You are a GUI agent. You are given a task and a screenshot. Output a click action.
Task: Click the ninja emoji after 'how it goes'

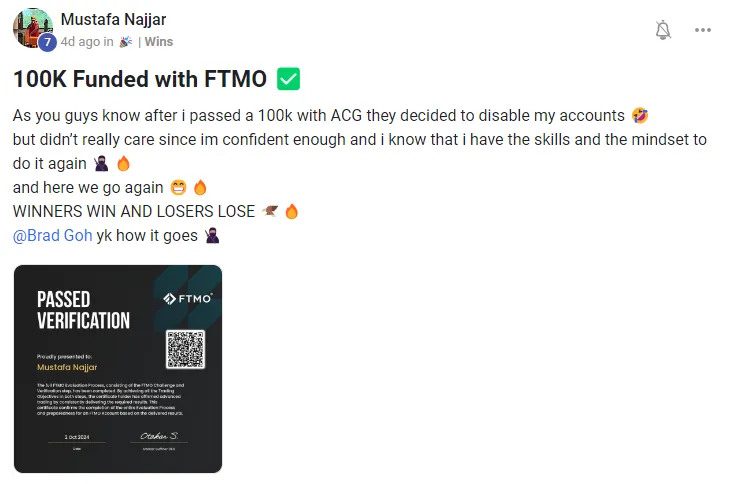click(212, 235)
